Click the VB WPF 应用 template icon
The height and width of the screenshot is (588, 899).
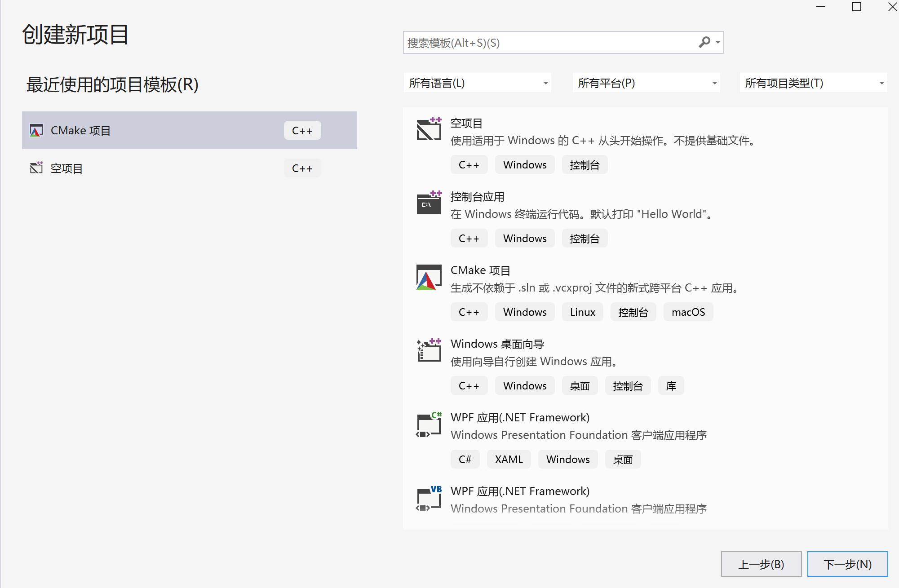[x=428, y=498]
